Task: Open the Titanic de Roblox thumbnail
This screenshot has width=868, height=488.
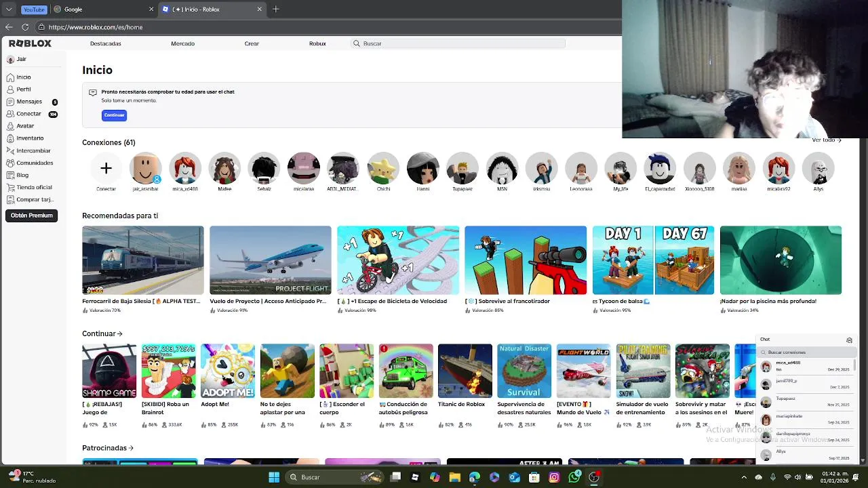Action: [x=465, y=371]
